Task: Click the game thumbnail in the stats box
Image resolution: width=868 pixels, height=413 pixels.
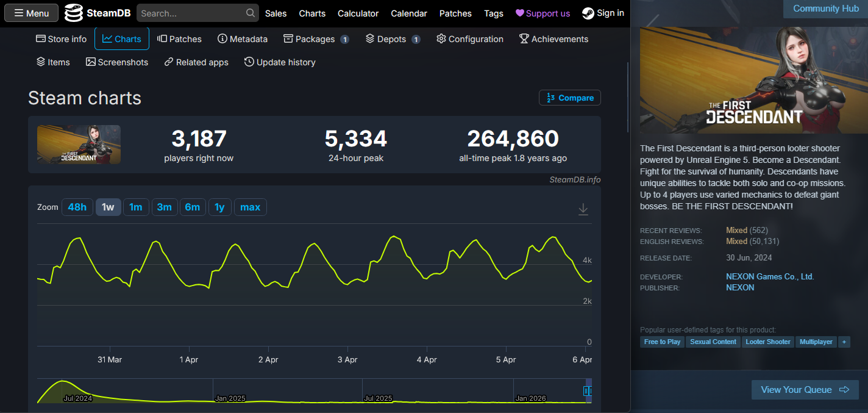Action: tap(79, 145)
